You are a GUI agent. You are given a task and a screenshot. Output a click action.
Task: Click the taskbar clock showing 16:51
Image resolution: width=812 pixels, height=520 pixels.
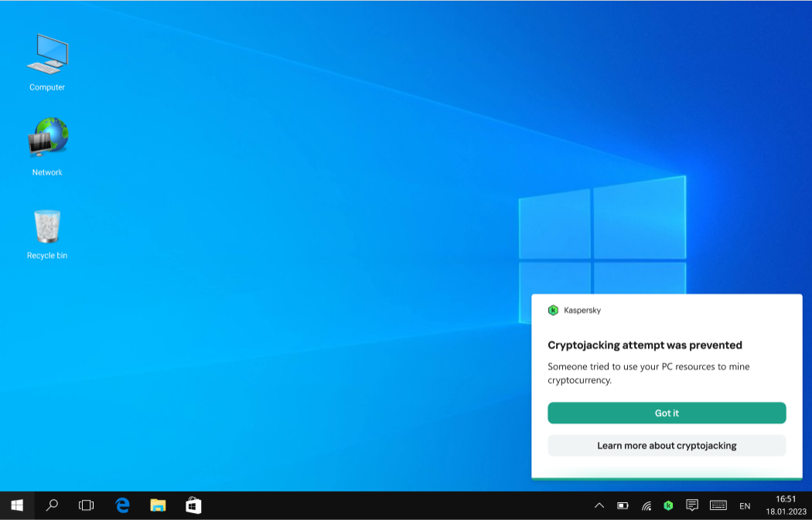[786, 505]
